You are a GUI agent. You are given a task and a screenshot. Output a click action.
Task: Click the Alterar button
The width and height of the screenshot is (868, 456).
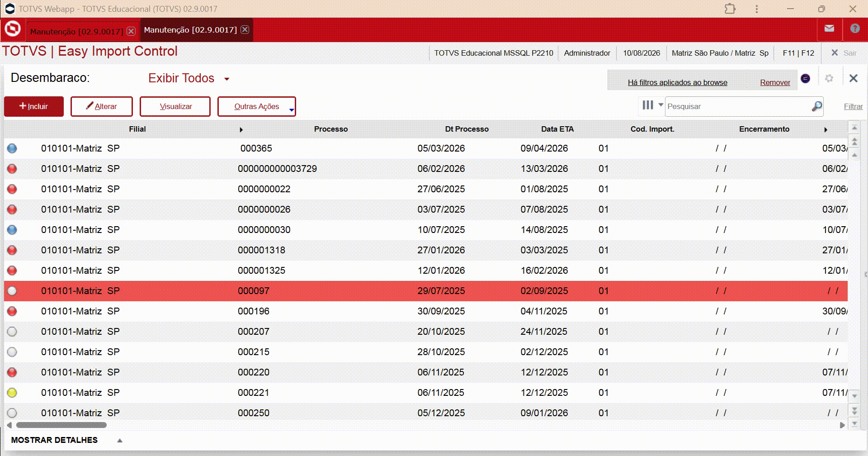pyautogui.click(x=102, y=106)
